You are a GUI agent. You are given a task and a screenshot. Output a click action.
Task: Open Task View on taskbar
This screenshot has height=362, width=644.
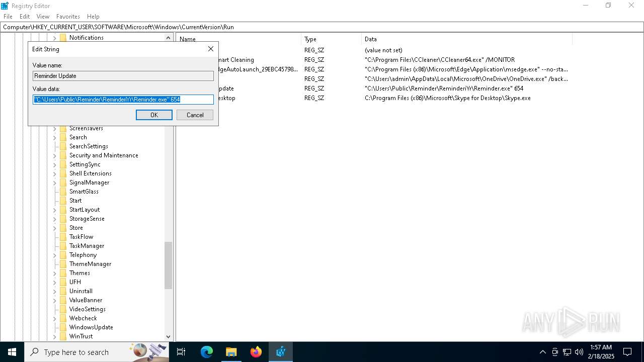(x=181, y=352)
